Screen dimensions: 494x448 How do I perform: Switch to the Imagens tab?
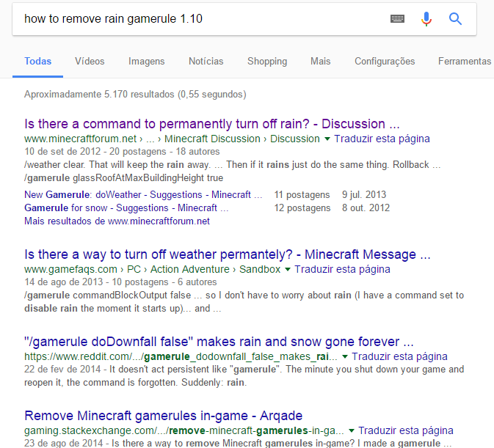pyautogui.click(x=147, y=61)
